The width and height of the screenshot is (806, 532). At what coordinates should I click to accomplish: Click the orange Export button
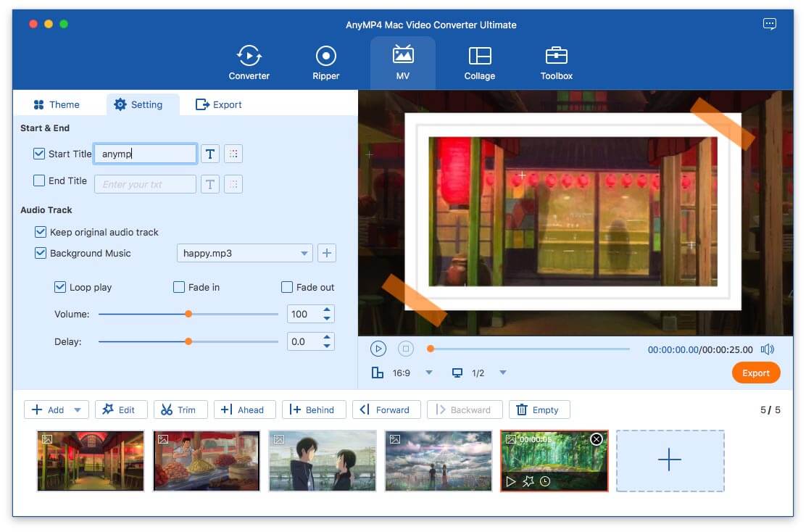[x=756, y=373]
